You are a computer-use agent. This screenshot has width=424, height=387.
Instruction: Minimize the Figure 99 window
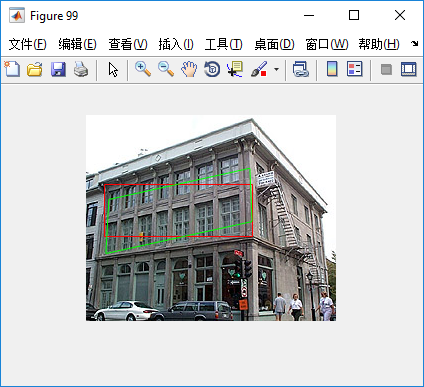(309, 15)
